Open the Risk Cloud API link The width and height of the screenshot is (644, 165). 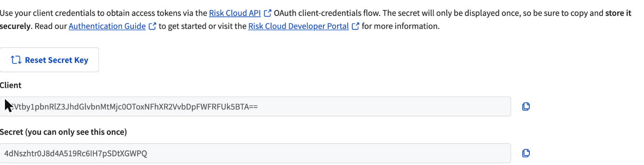click(x=235, y=13)
